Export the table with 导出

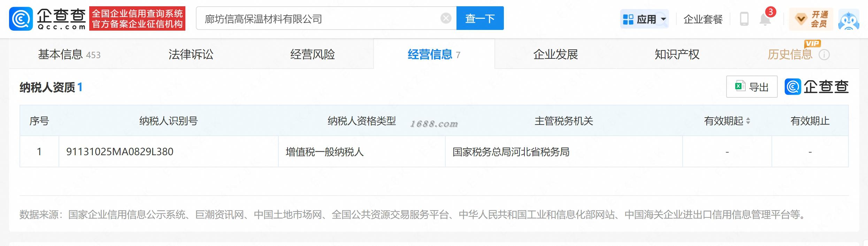click(x=752, y=87)
